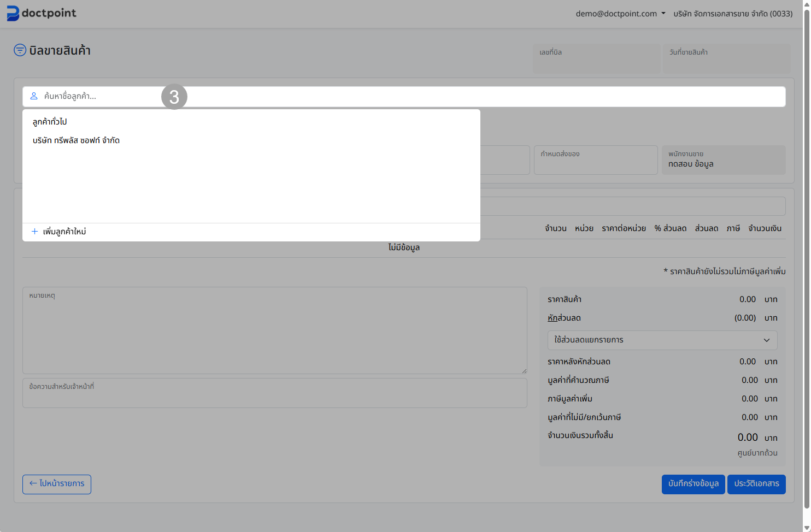Click the เลขที่บิล bill number field
The image size is (811, 532).
point(596,58)
